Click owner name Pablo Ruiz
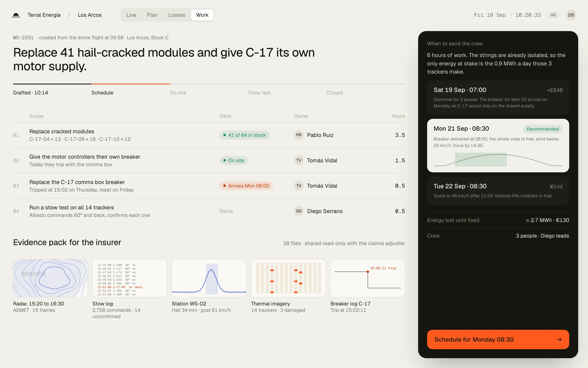Image resolution: width=588 pixels, height=368 pixels. [x=320, y=135]
